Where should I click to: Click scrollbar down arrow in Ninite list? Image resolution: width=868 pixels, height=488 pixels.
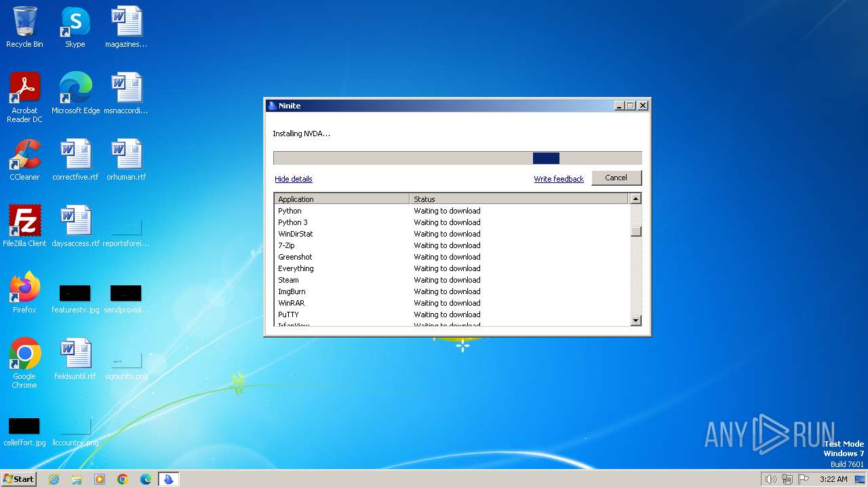635,321
